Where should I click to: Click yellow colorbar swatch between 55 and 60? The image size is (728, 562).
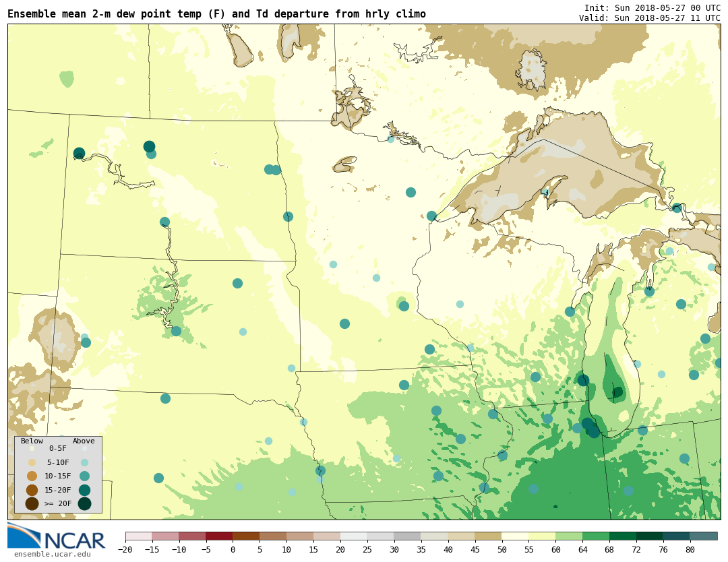pos(543,536)
